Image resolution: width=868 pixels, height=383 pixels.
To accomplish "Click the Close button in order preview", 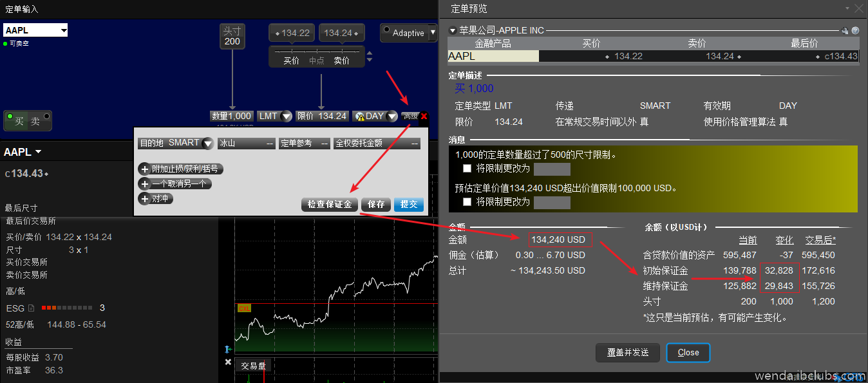I will pos(688,352).
